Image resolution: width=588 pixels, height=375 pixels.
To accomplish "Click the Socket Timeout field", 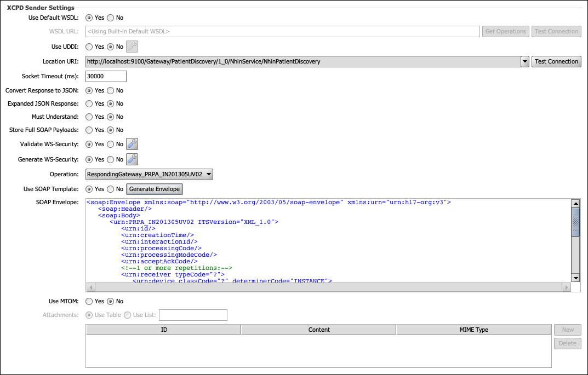I will (106, 77).
